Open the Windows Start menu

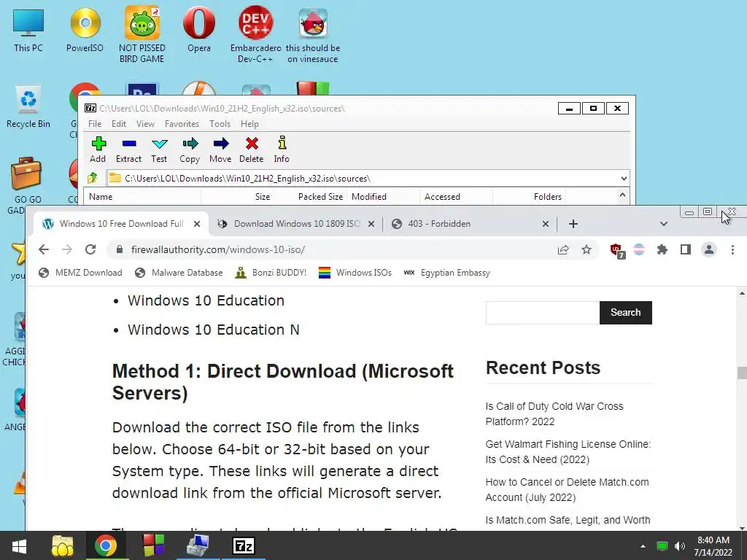click(19, 545)
